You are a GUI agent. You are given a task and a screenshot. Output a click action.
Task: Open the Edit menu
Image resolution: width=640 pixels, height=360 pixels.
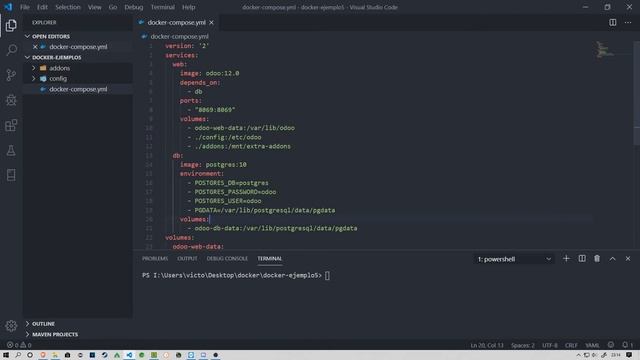42,7
